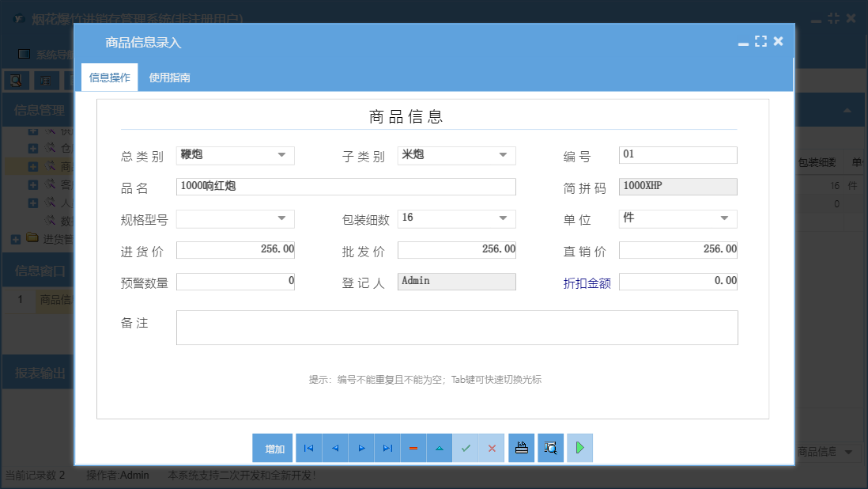Jump to the last record
This screenshot has height=489, width=868.
(387, 448)
